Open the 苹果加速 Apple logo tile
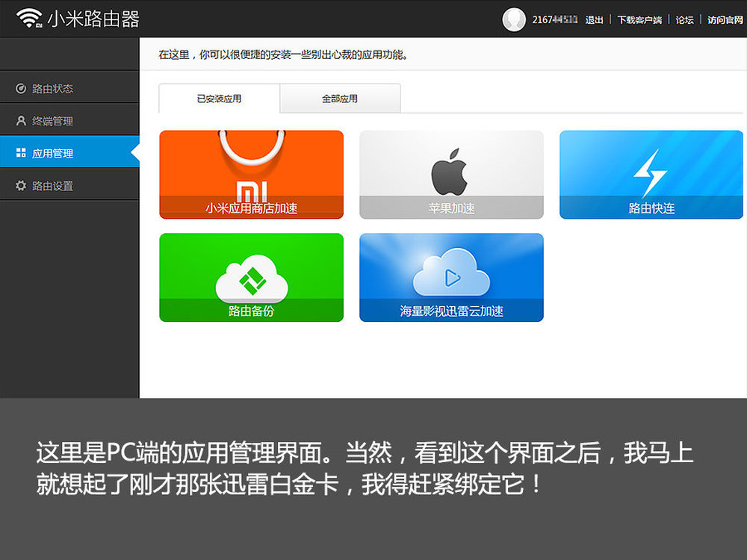The height and width of the screenshot is (560, 747). (x=451, y=175)
